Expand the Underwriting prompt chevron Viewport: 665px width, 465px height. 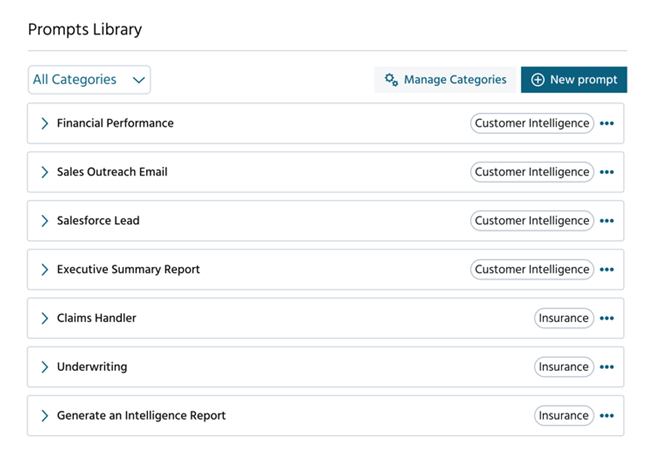(x=44, y=367)
